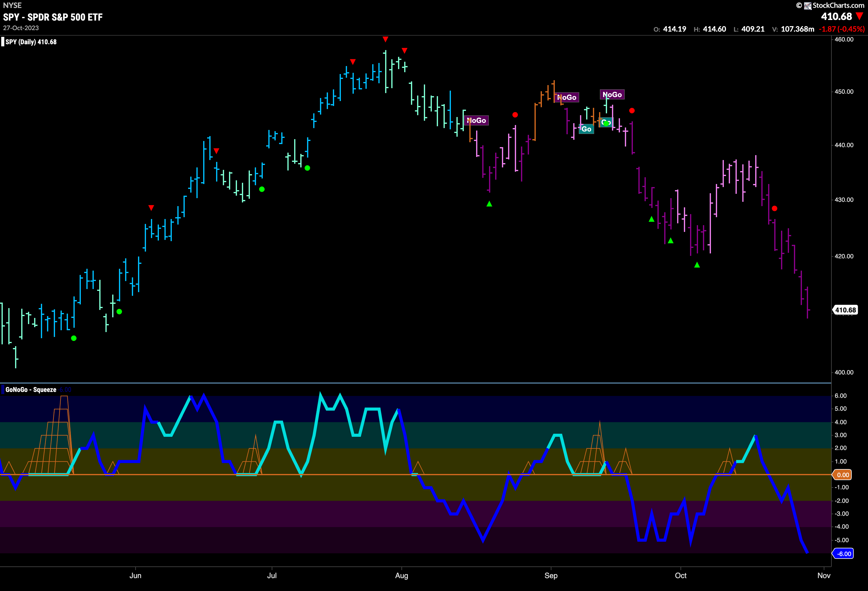Click the Oct label on the time axis
Viewport: 868px width, 591px height.
[681, 575]
